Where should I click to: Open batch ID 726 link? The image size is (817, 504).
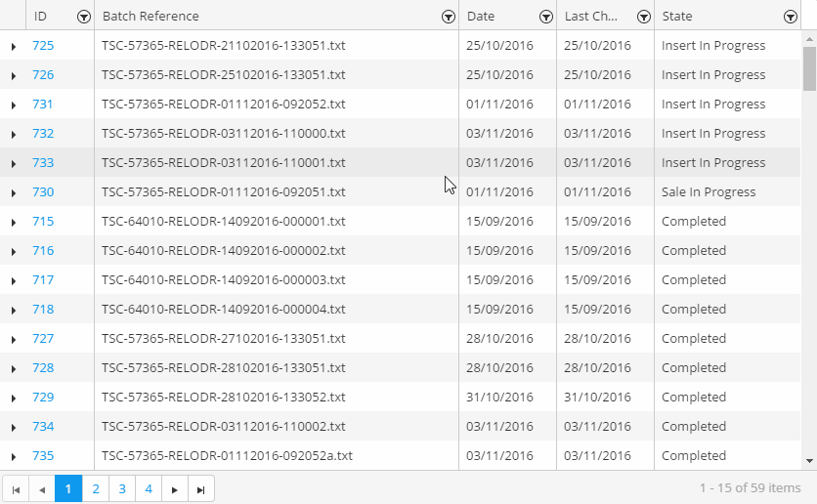pos(43,75)
